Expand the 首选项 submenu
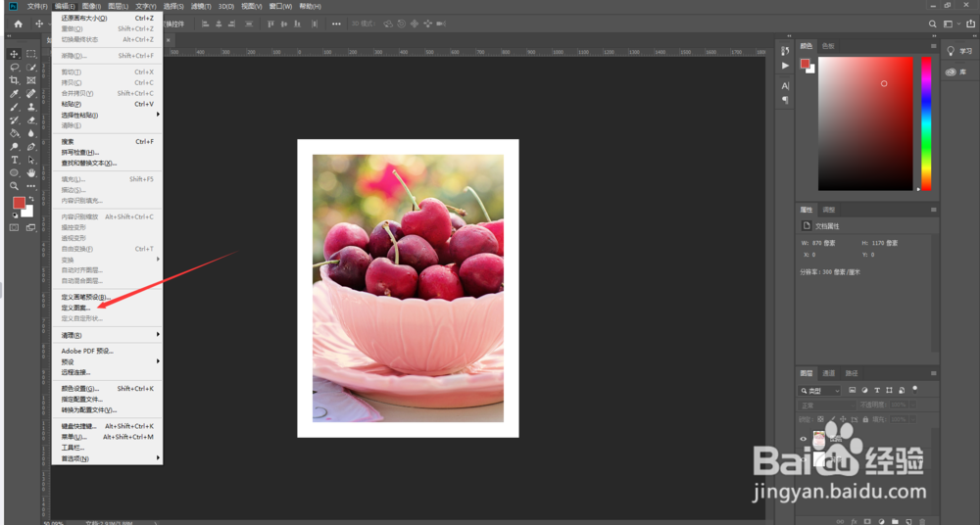This screenshot has height=525, width=980. (x=108, y=458)
